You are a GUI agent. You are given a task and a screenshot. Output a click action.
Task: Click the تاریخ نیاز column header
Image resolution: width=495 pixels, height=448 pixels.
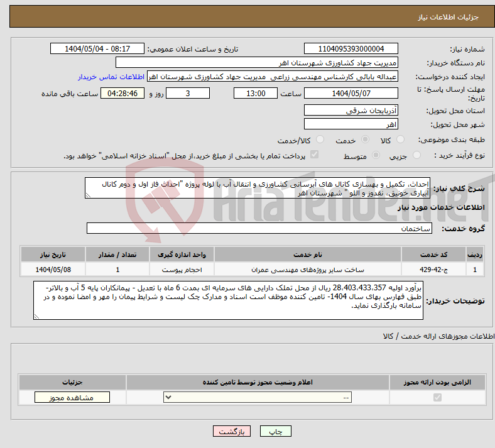(53, 254)
